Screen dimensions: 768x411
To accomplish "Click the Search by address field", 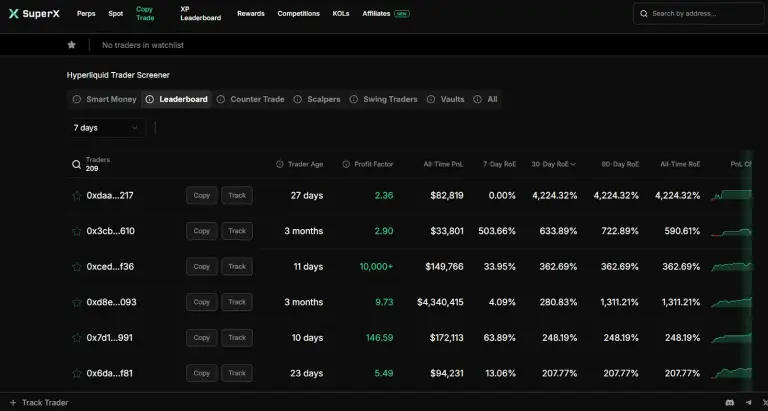I will click(698, 14).
